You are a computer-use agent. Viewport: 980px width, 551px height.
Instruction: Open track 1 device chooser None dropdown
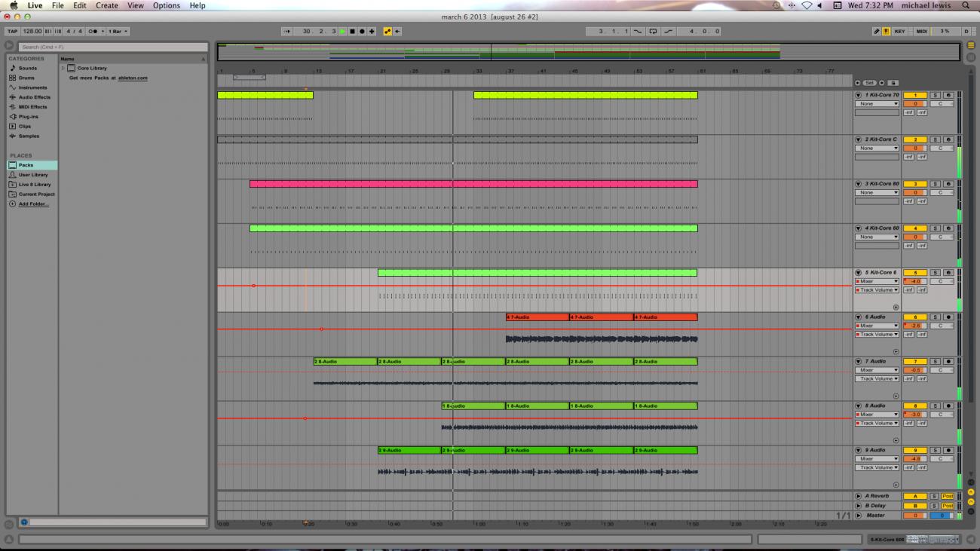click(877, 104)
